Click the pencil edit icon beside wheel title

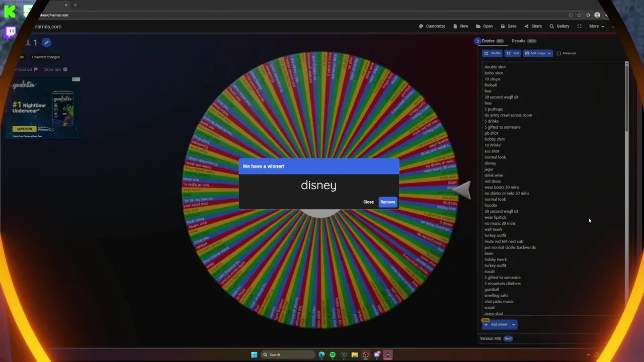click(x=46, y=43)
